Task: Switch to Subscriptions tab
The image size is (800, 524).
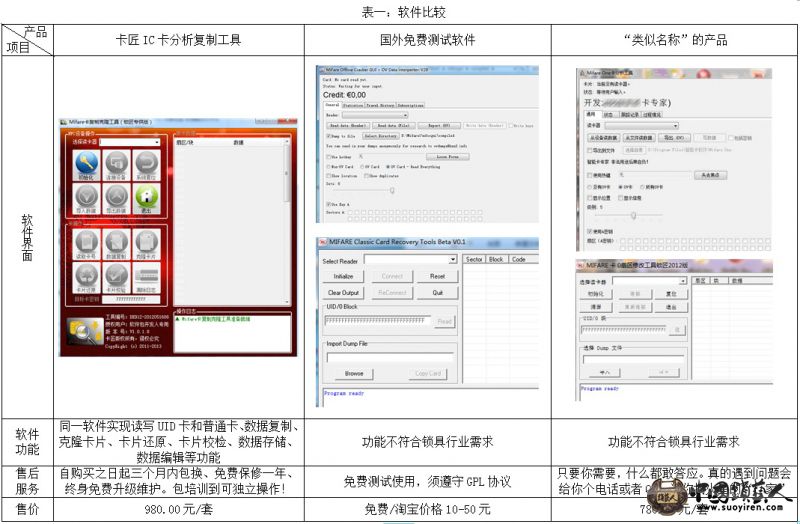Action: click(x=410, y=105)
